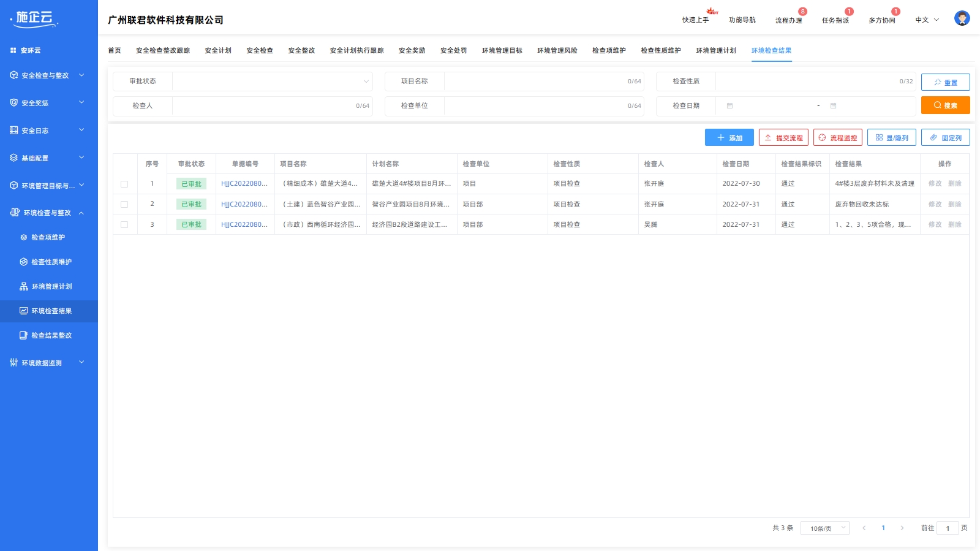
Task: Open the 10条/页 page size dropdown
Action: point(824,528)
